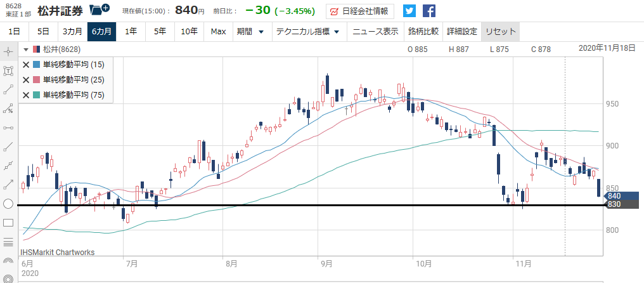Remove the 75-day simple moving average

(x=26, y=95)
